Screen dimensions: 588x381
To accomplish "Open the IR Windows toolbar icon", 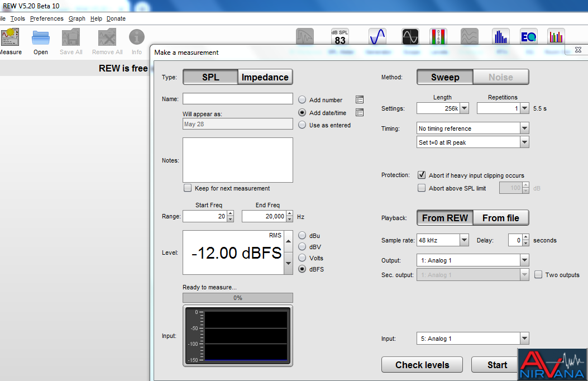I will 305,37.
